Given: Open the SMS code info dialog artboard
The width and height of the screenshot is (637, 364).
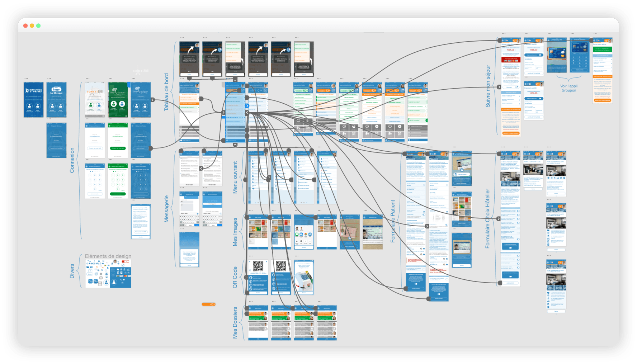Looking at the screenshot, I should click(x=141, y=221).
